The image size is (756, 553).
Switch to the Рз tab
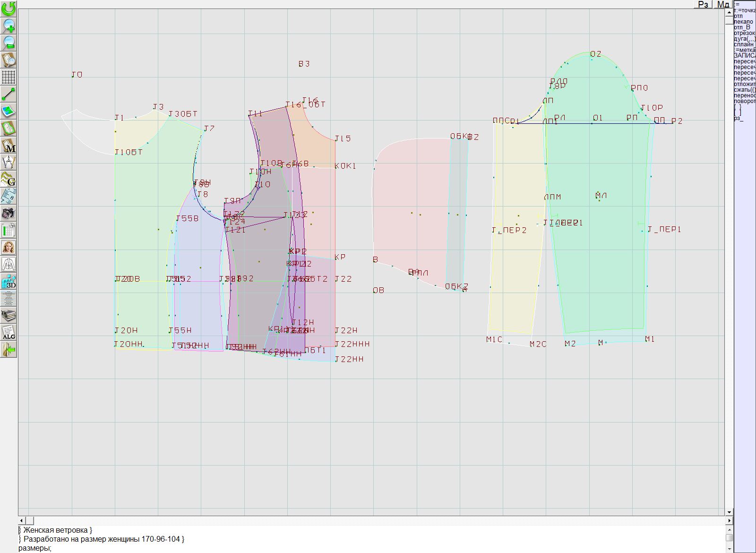pyautogui.click(x=703, y=4)
